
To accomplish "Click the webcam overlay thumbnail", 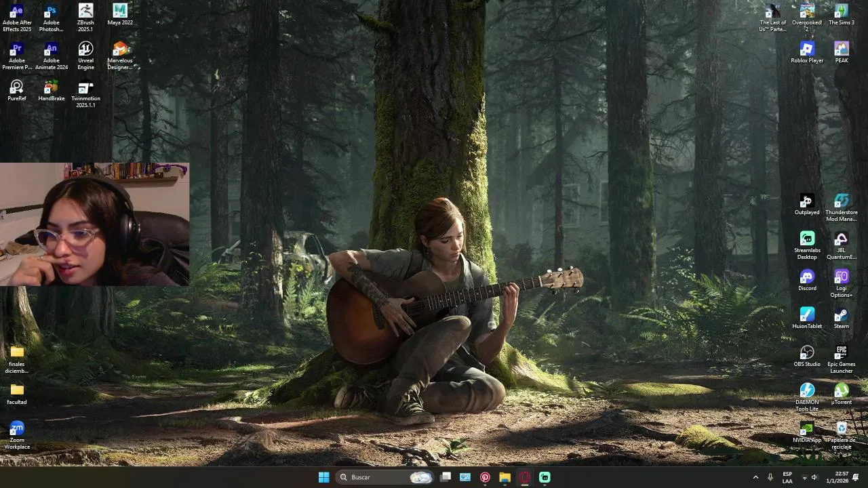I will pyautogui.click(x=95, y=224).
